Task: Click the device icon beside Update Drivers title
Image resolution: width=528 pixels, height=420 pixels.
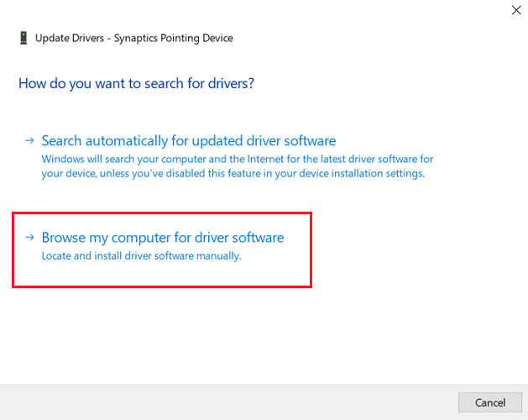Action: pos(24,38)
